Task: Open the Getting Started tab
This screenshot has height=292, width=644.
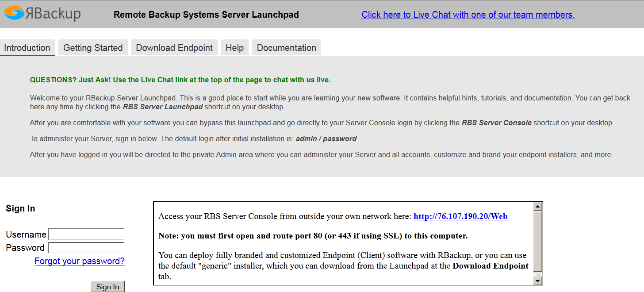Action: [93, 47]
